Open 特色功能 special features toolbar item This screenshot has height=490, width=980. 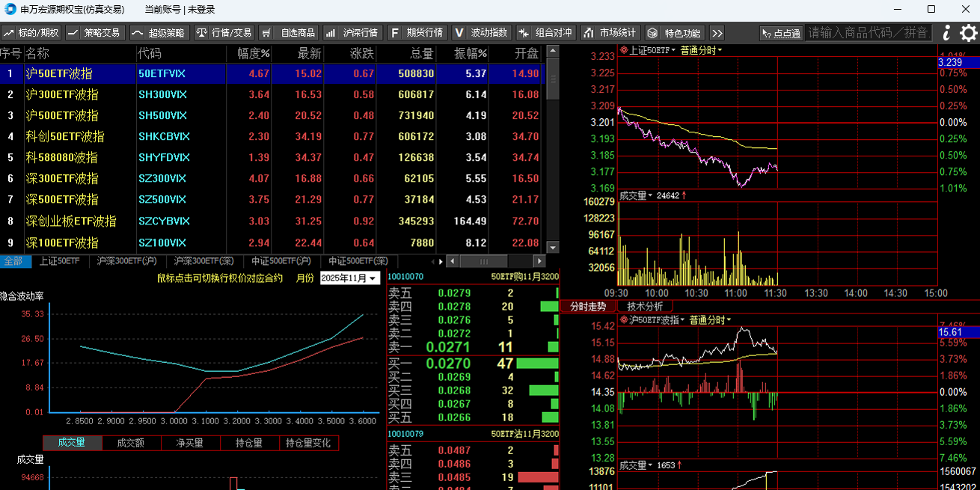pos(674,33)
